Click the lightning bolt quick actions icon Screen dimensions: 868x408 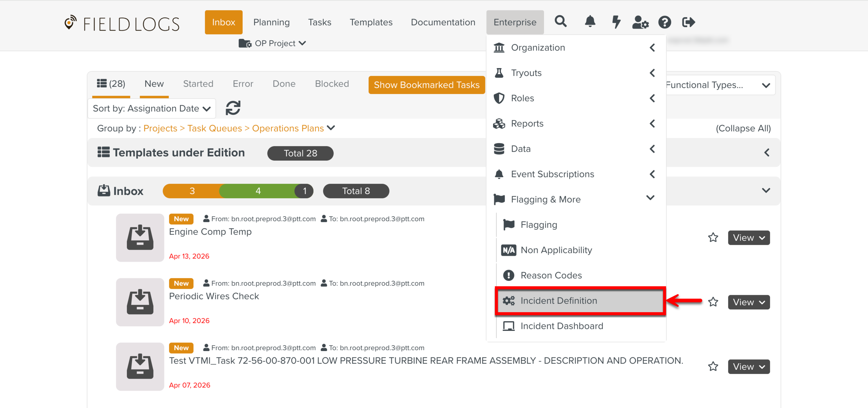(616, 22)
